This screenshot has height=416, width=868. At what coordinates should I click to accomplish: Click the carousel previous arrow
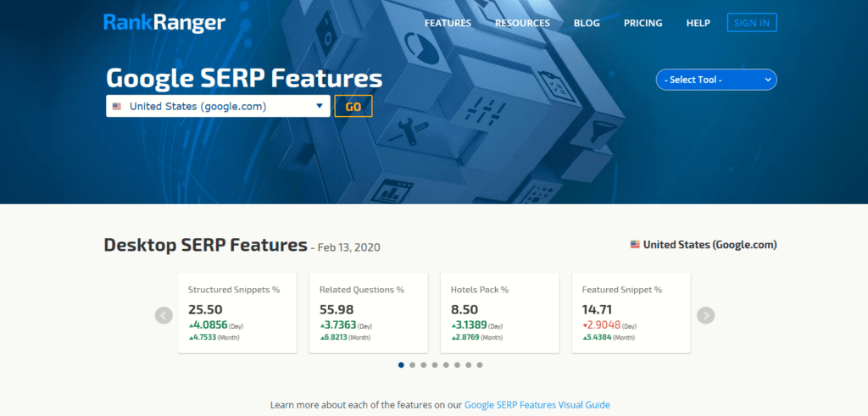164,315
